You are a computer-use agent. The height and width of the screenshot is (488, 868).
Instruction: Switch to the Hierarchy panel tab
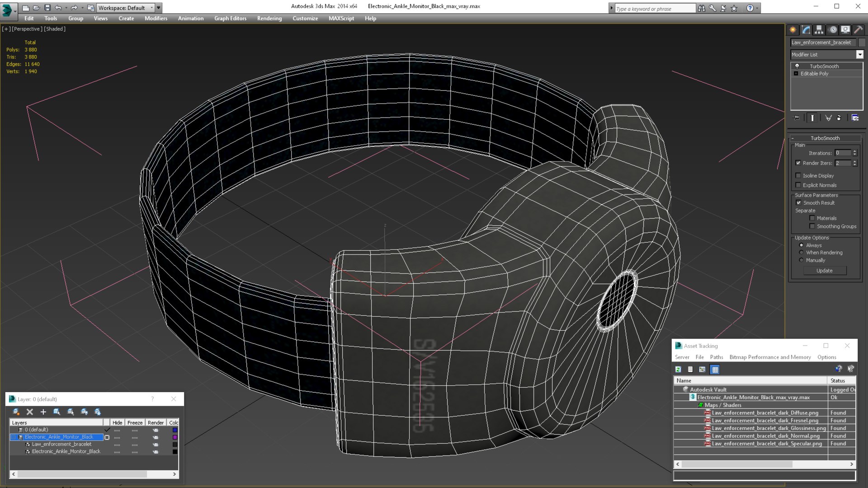pos(819,30)
